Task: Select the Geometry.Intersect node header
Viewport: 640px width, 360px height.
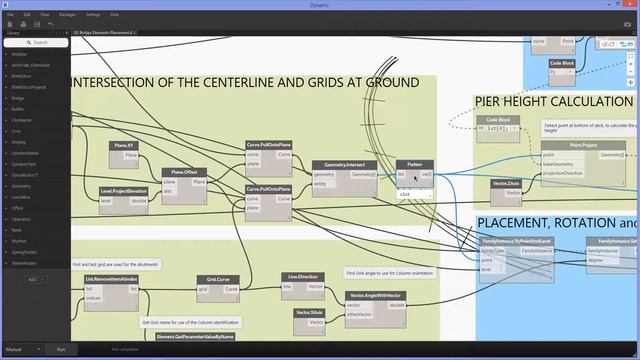Action: pos(344,165)
